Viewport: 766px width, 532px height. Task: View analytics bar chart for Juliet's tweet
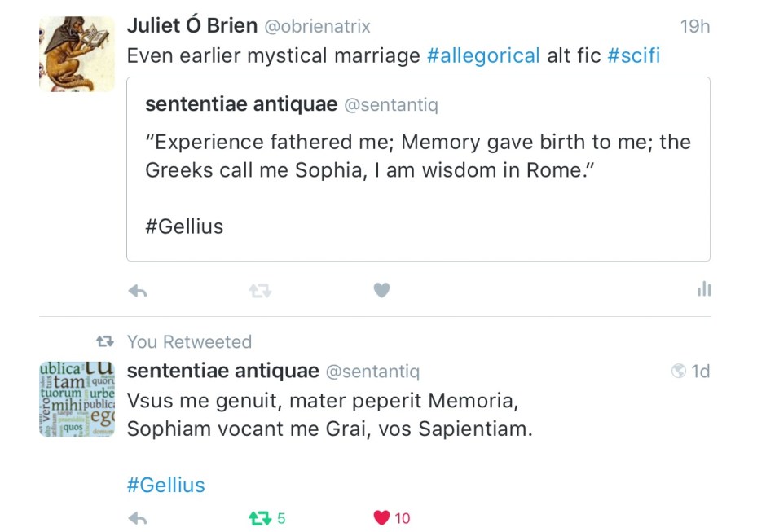[704, 289]
